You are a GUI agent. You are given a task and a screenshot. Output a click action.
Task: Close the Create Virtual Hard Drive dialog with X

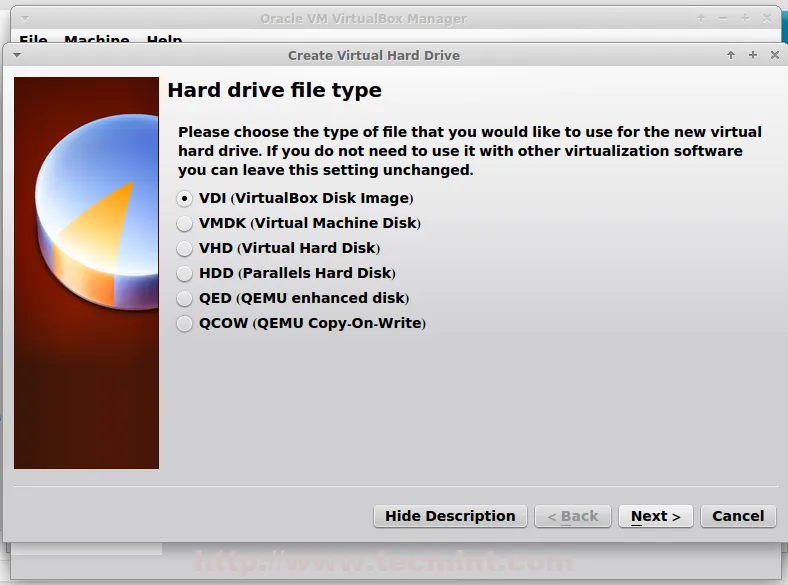(775, 55)
